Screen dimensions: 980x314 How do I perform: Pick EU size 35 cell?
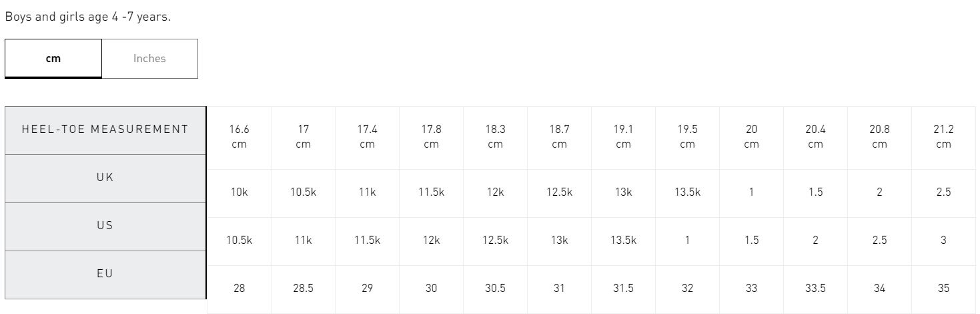click(x=943, y=289)
